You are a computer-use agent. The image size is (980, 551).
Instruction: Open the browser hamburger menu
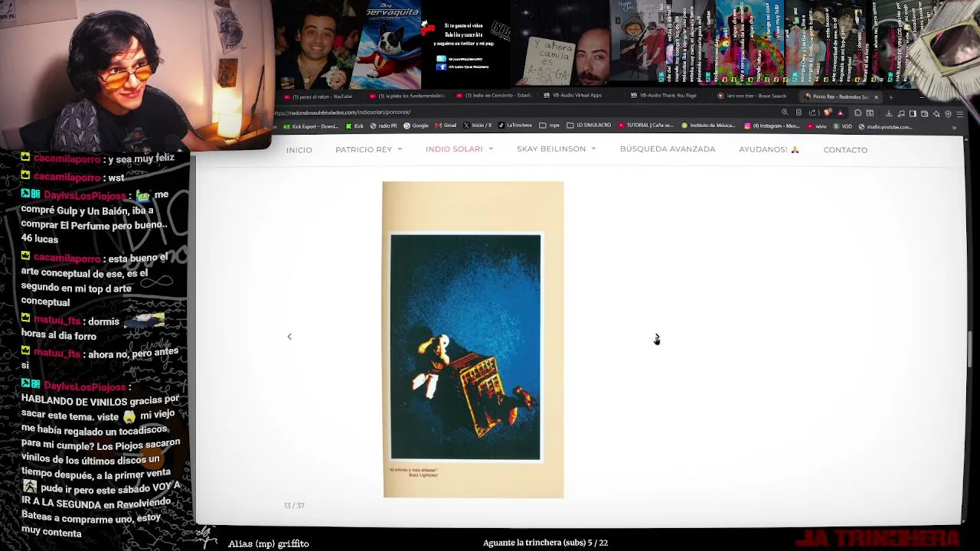click(x=960, y=113)
